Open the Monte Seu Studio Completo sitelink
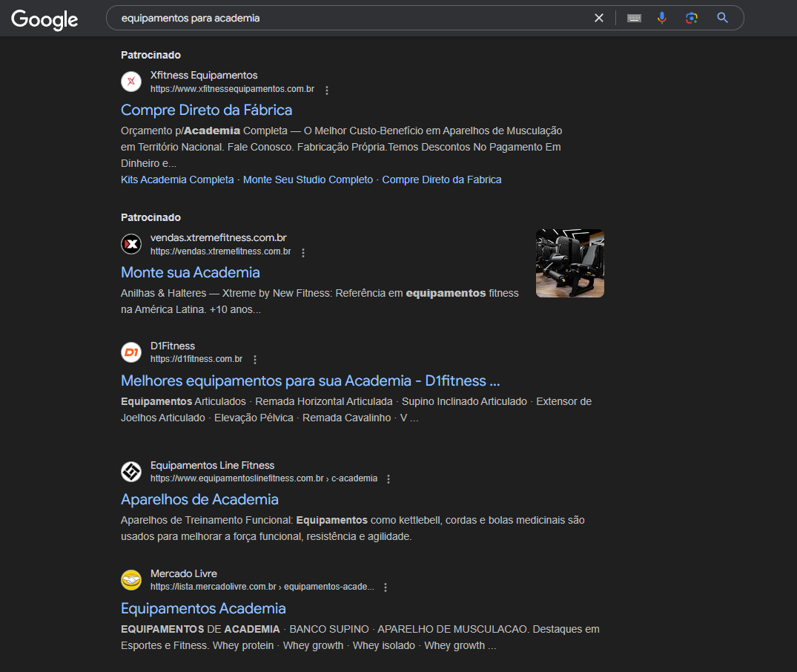Image resolution: width=797 pixels, height=672 pixels. pyautogui.click(x=308, y=179)
